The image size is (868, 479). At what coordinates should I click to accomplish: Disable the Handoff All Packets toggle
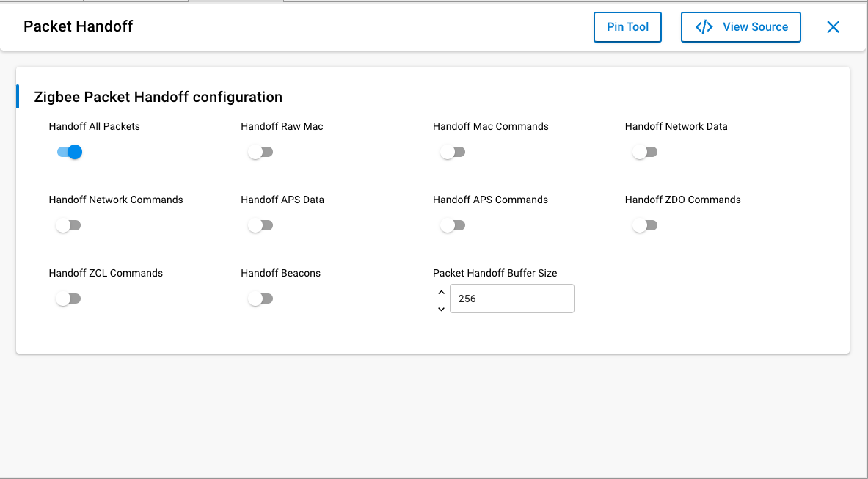click(68, 151)
